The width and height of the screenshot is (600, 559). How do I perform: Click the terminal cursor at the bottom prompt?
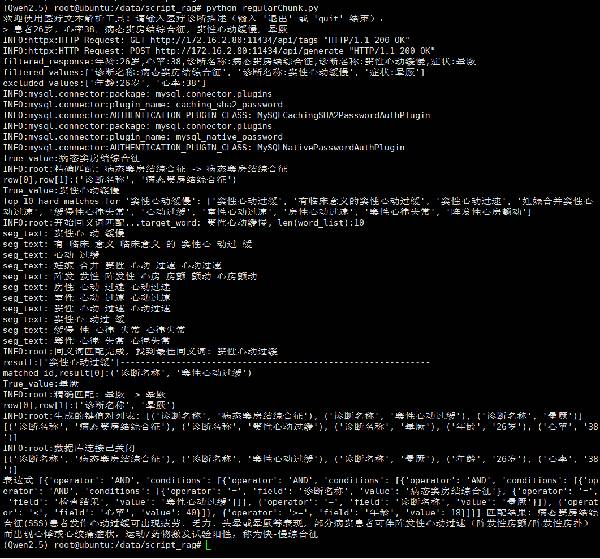(x=208, y=545)
